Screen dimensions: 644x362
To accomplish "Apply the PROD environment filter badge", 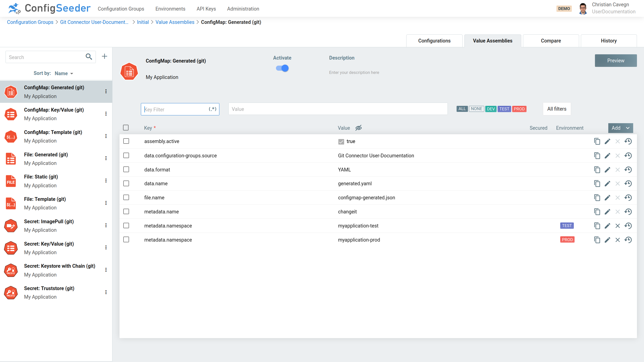I will [519, 109].
